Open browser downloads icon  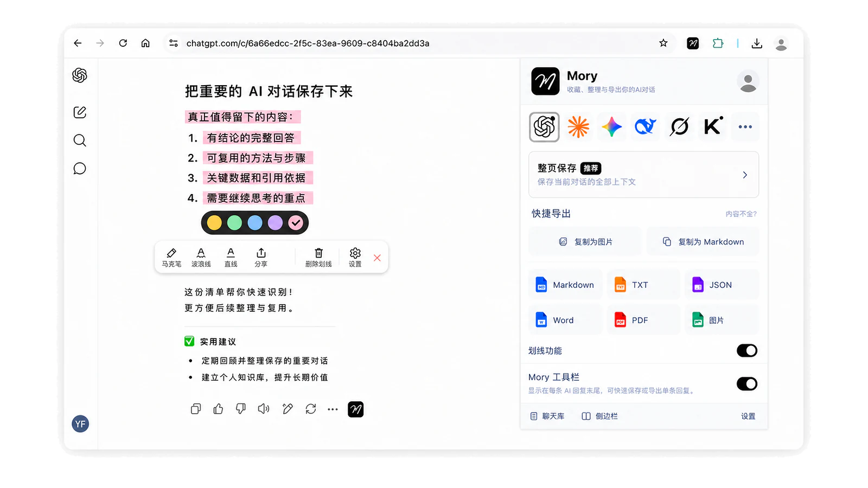click(757, 43)
